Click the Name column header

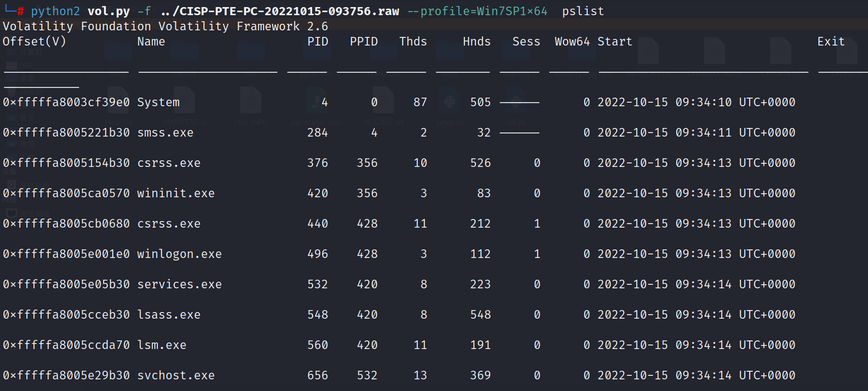pos(151,41)
